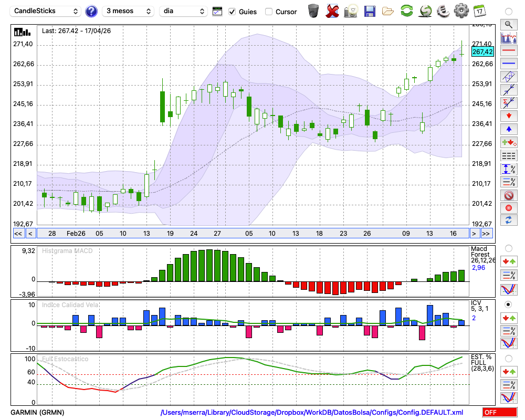Click the red OFF status indicator
The image size is (525, 420).
[x=500, y=412]
